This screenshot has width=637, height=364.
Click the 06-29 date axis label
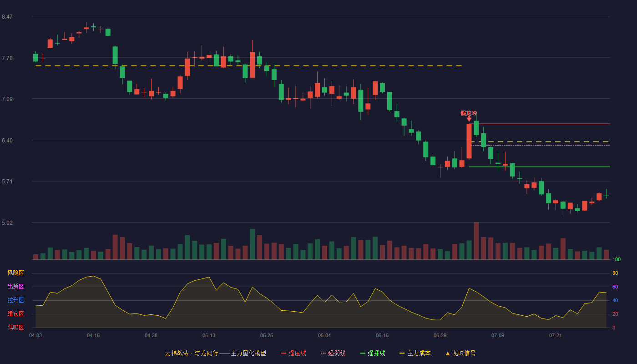tap(440, 335)
